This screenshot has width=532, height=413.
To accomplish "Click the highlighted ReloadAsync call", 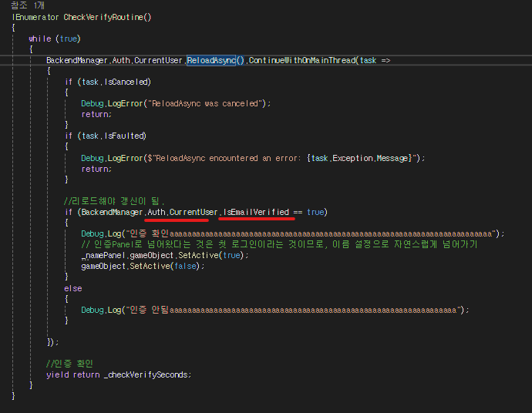I will [x=211, y=60].
